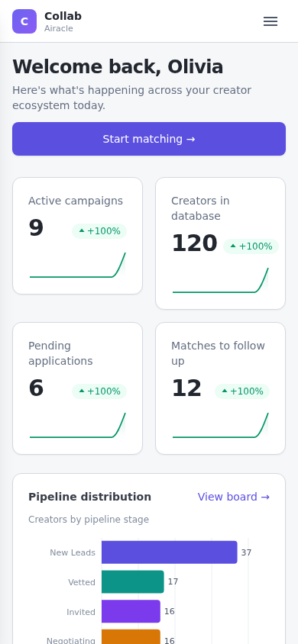Click the +100% badge next to 120
Image resolution: width=298 pixels, height=644 pixels.
pos(251,246)
